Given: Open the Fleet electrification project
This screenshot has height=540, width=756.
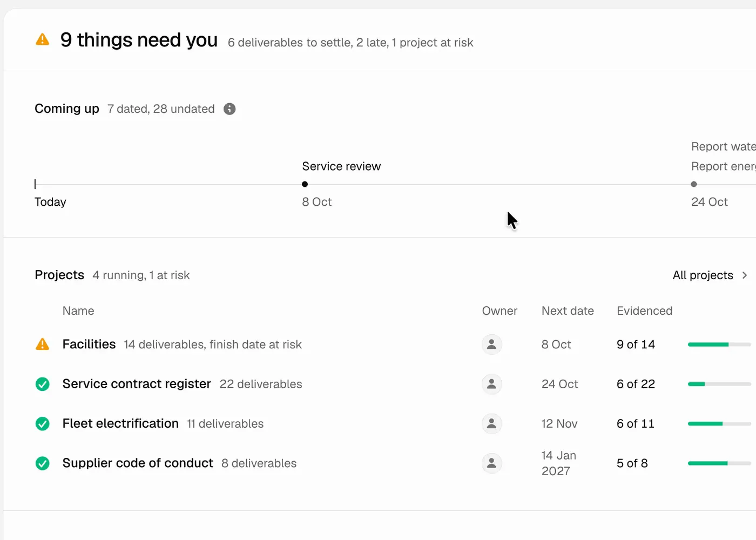Looking at the screenshot, I should (x=120, y=424).
